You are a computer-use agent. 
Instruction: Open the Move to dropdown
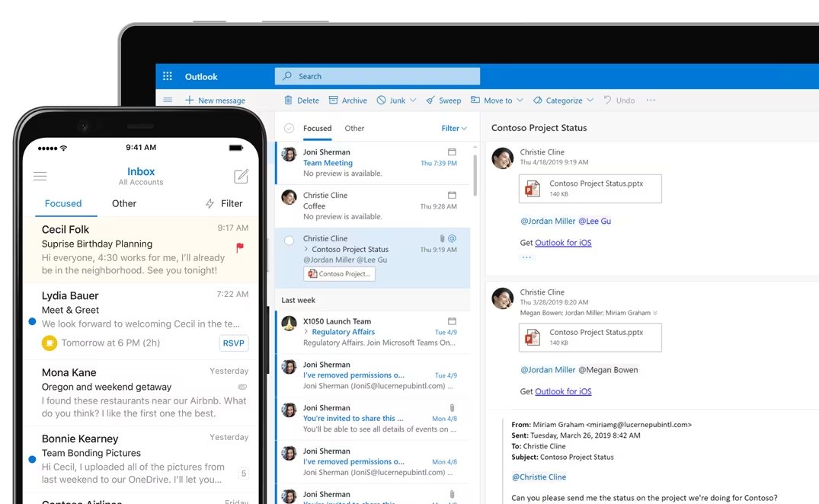click(496, 100)
